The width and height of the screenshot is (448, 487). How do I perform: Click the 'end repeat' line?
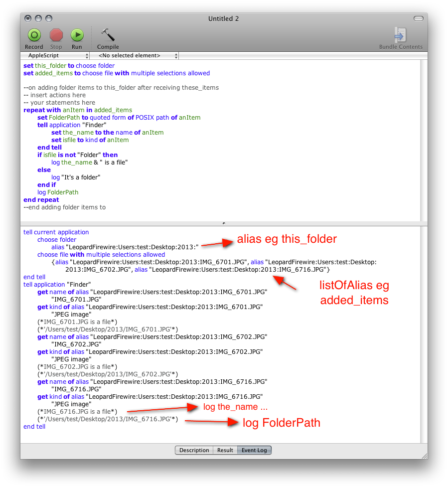(41, 200)
